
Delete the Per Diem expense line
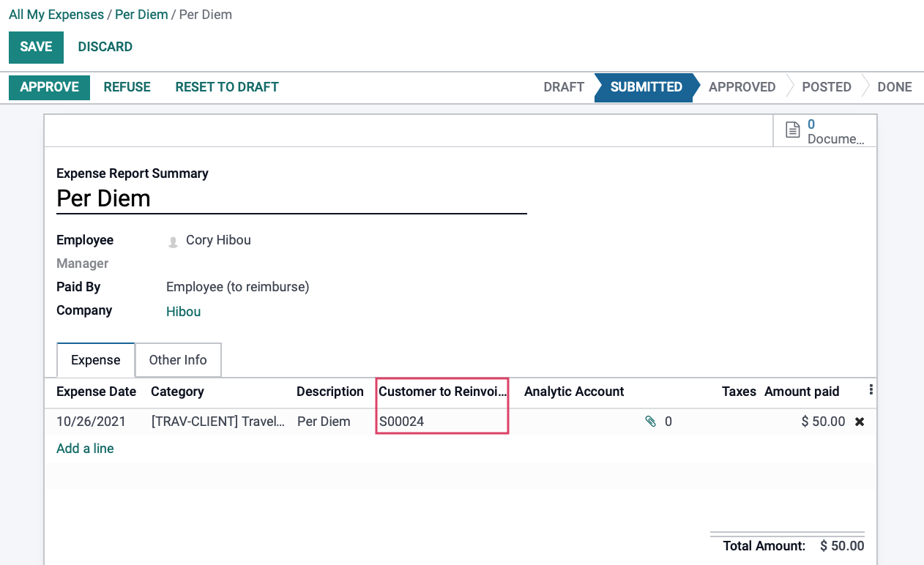click(x=860, y=422)
